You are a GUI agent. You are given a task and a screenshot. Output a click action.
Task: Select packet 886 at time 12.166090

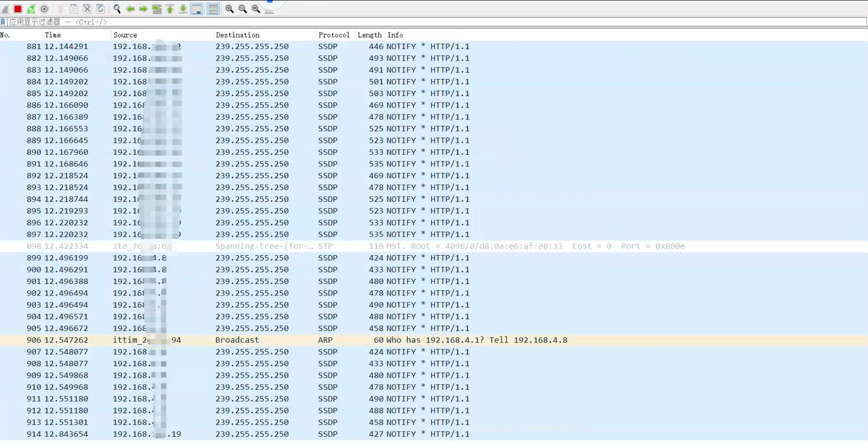434,105
